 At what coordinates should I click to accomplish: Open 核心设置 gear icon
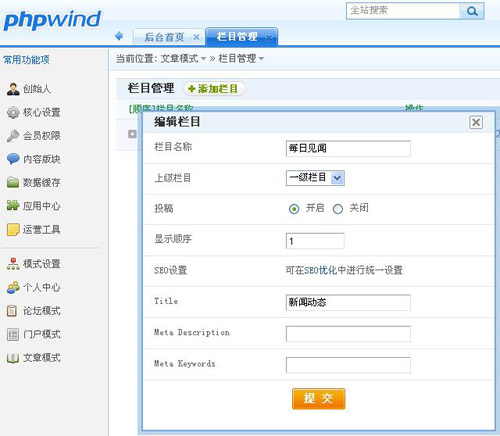tap(13, 112)
